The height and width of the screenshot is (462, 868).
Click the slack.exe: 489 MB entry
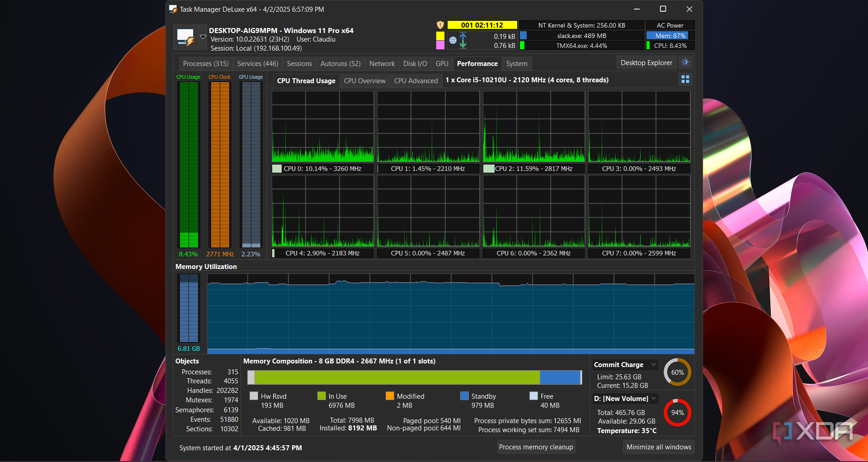(x=581, y=36)
